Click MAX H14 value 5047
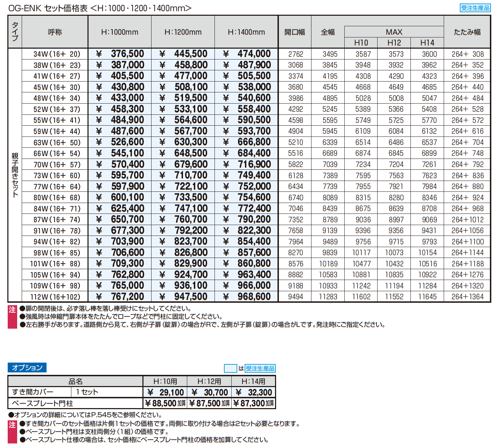The width and height of the screenshot is (499, 448). [429, 98]
